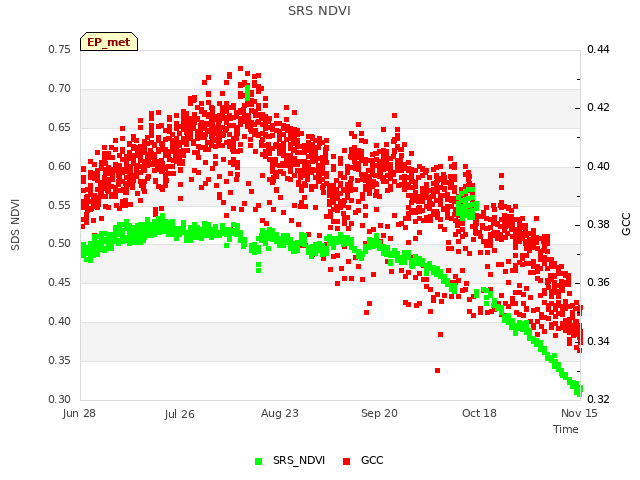Select the SRS_NDVI legend label
The height and width of the screenshot is (480, 640).
299,460
